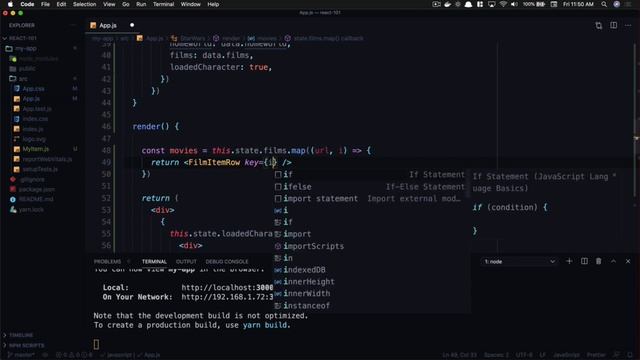Open the File menu
Image resolution: width=640 pixels, height=360 pixels.
[45, 4]
